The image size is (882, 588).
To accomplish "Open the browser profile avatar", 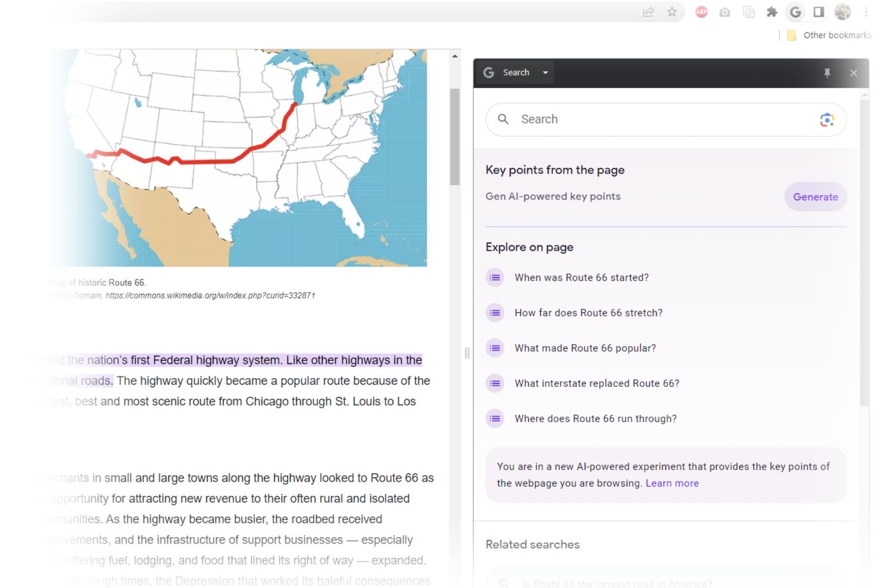I will 842,12.
